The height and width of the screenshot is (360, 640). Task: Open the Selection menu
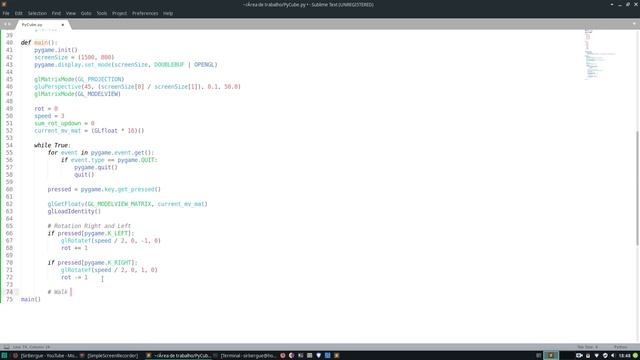coord(37,13)
